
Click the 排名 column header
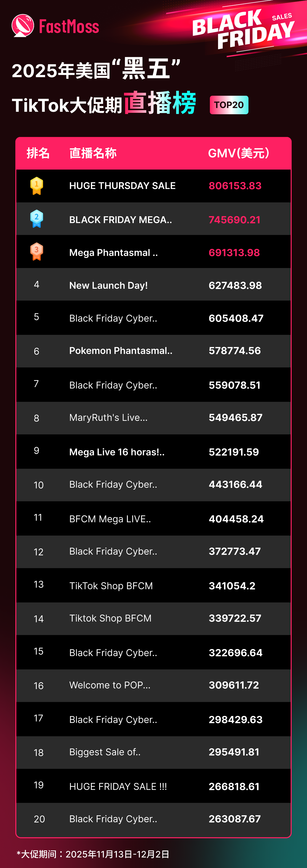38,153
